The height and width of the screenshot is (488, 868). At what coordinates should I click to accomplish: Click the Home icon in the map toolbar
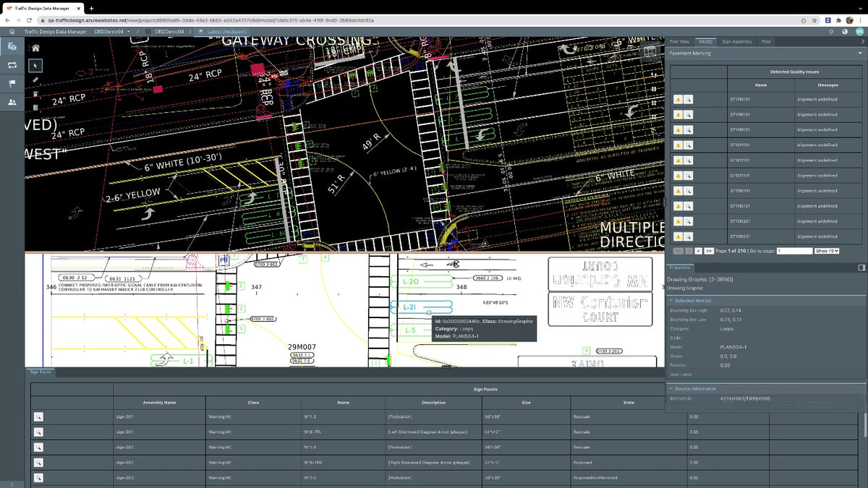coord(35,48)
